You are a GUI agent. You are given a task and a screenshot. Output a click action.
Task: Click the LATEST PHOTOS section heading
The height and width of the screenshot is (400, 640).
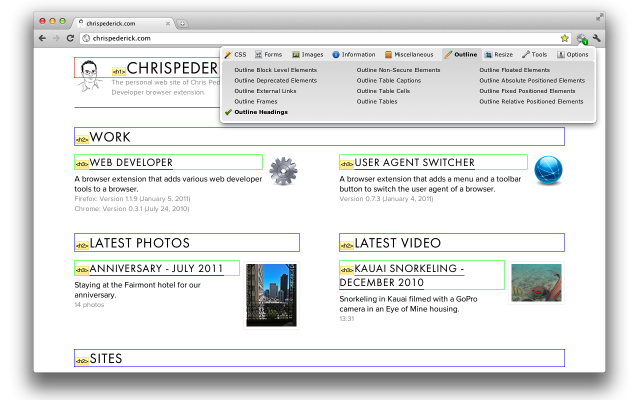click(x=140, y=243)
